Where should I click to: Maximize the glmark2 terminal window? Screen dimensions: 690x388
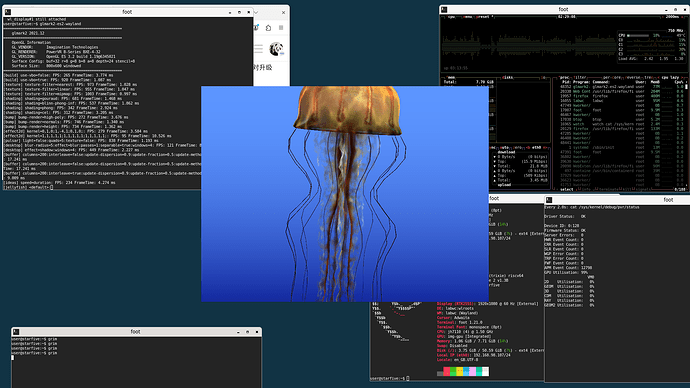239,12
